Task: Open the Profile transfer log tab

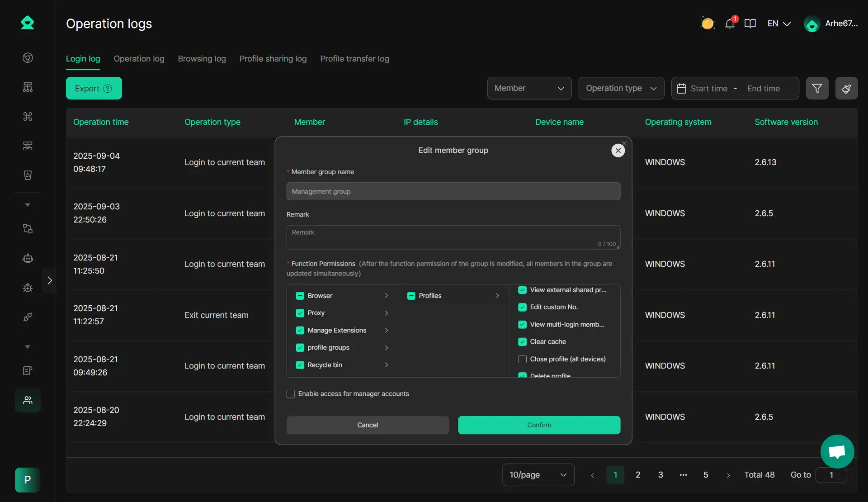Action: point(354,59)
